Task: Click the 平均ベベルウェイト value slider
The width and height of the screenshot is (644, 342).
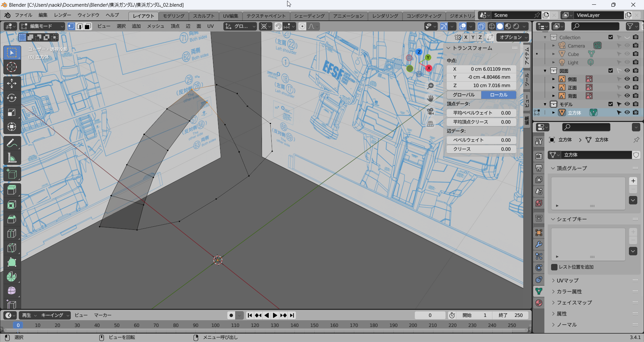Action: 481,113
